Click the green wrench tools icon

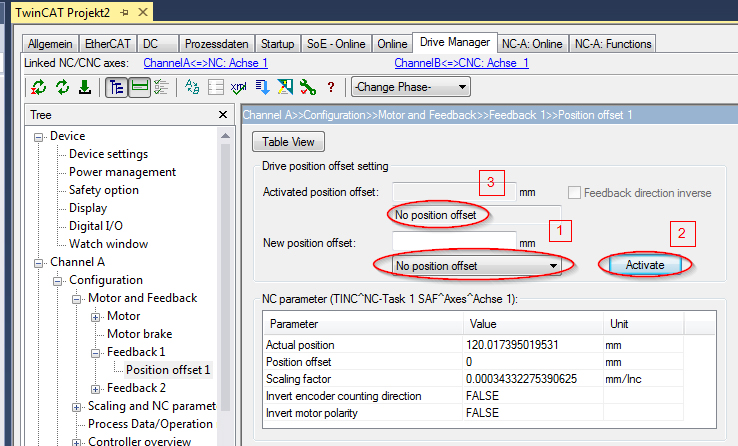pyautogui.click(x=308, y=87)
